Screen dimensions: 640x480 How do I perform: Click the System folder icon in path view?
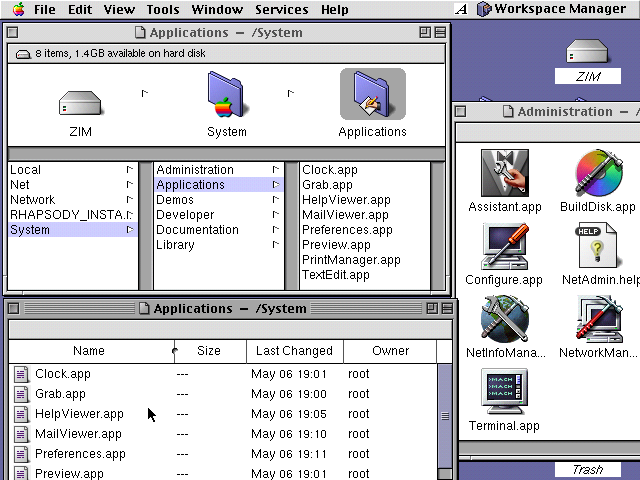click(226, 95)
